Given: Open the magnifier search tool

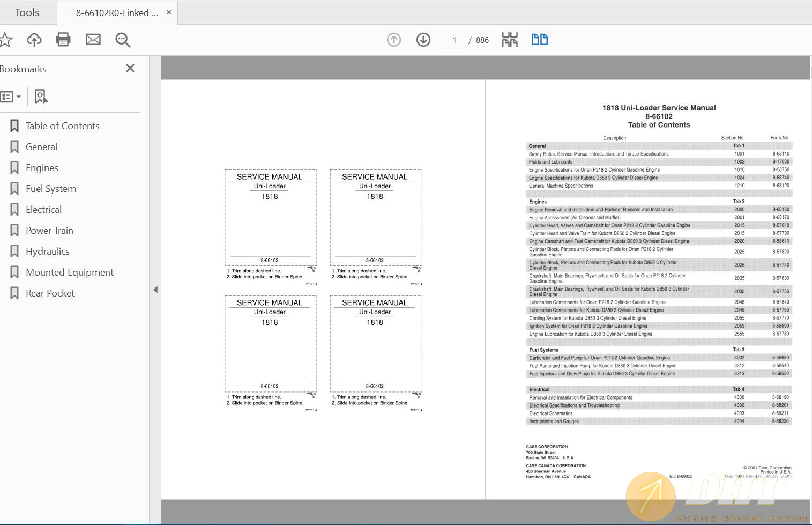Looking at the screenshot, I should (123, 40).
